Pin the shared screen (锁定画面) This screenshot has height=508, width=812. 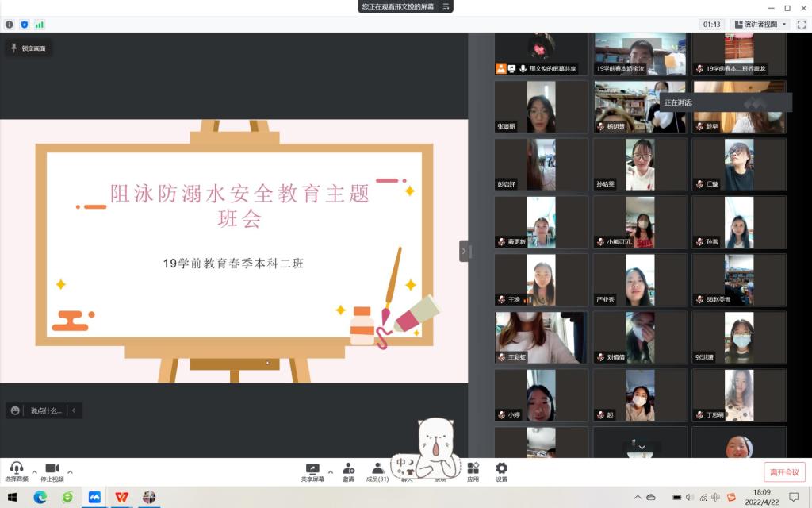(28, 48)
